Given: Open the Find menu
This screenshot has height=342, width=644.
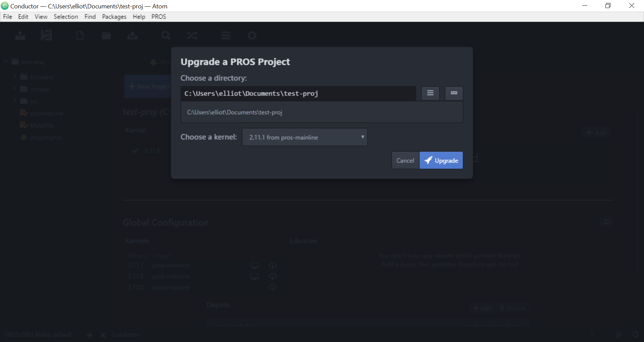Looking at the screenshot, I should point(90,17).
